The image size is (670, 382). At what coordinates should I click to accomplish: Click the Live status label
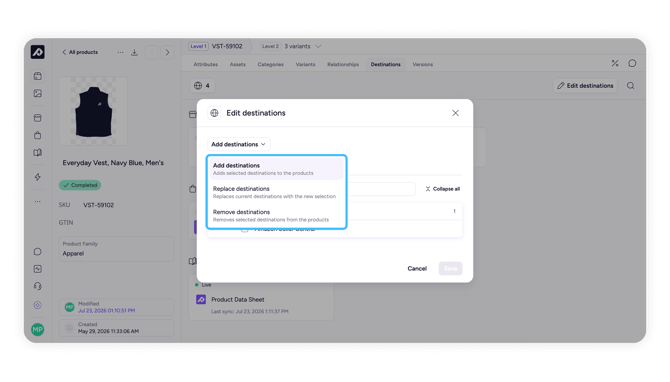pyautogui.click(x=206, y=285)
